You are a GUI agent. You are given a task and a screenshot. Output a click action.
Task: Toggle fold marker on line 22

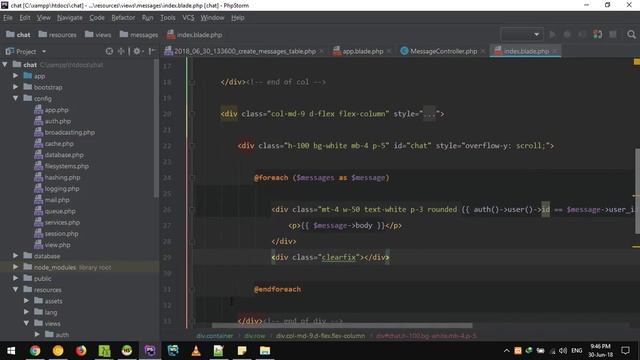(192, 146)
